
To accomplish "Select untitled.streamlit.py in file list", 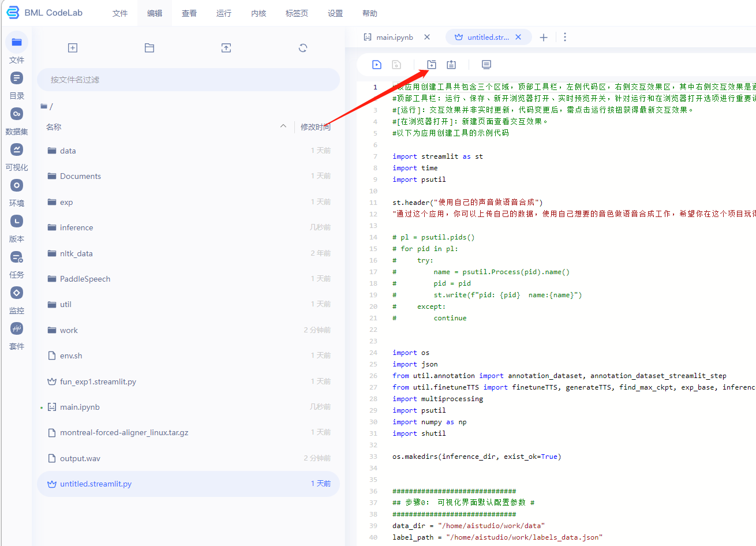I will tap(188, 484).
